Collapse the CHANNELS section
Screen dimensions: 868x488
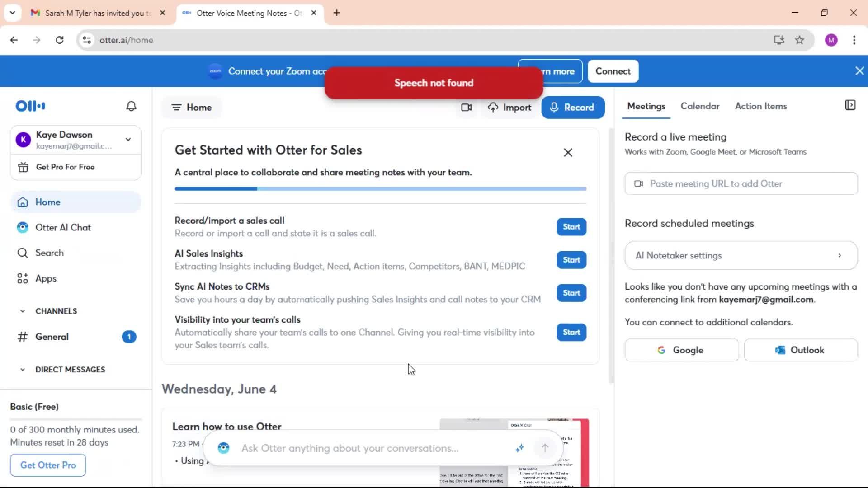23,311
